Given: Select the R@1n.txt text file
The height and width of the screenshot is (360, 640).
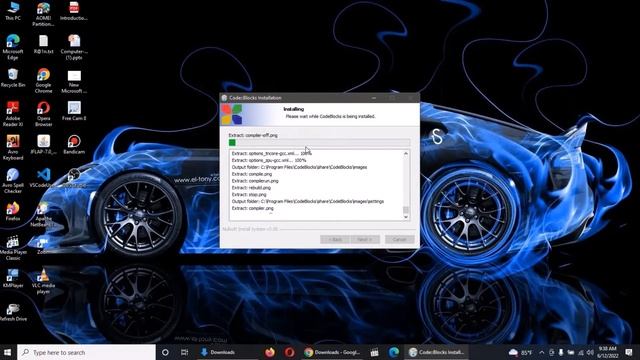Looking at the screenshot, I should pyautogui.click(x=43, y=44).
